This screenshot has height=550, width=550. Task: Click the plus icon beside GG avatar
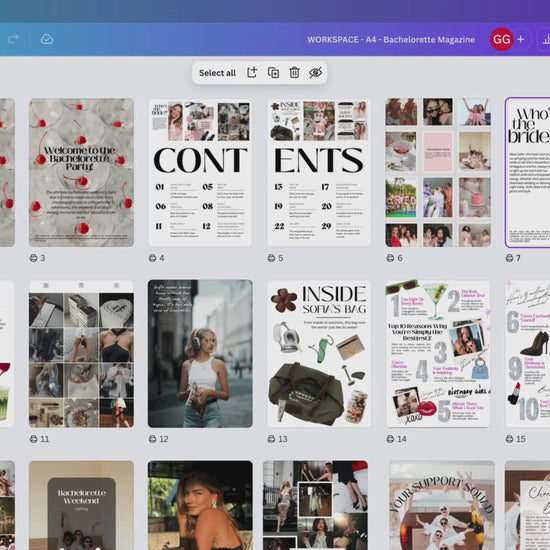point(521,39)
